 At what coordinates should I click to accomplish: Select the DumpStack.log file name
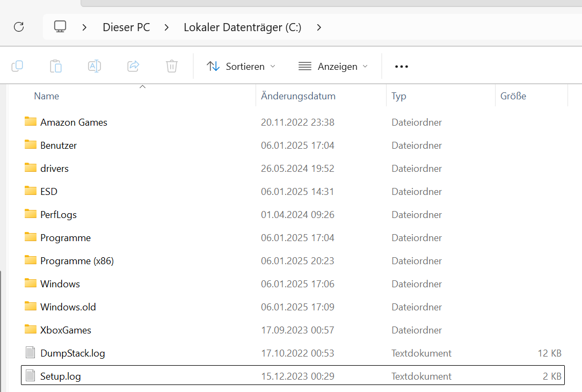coord(72,353)
